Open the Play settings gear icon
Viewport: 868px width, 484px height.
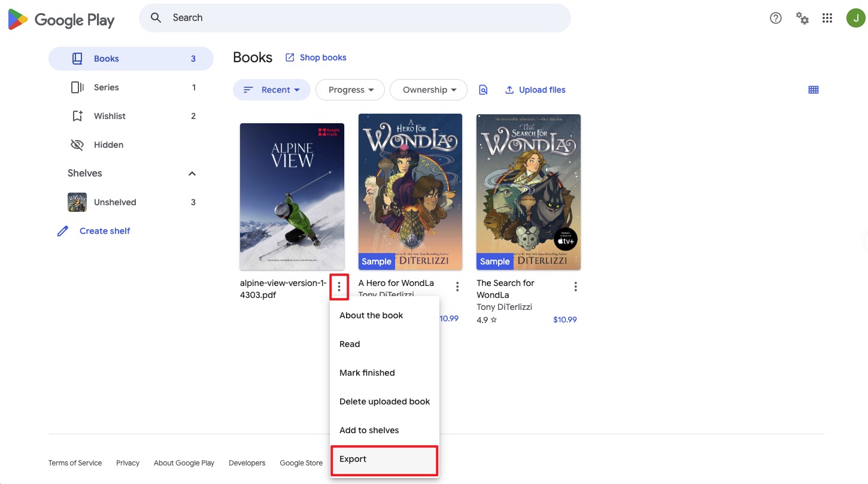(x=802, y=18)
